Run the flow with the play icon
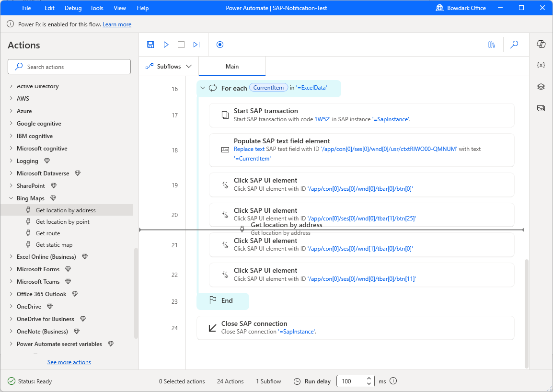553x392 pixels. click(x=166, y=45)
